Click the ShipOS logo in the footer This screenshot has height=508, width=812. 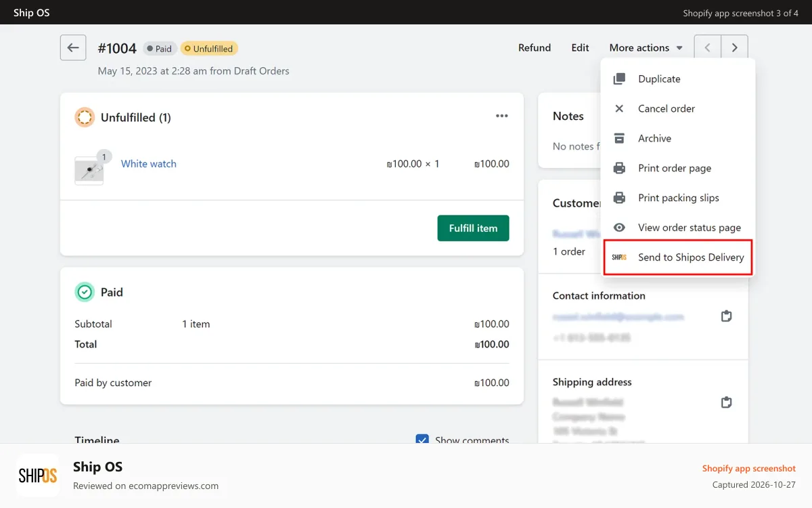pyautogui.click(x=38, y=475)
